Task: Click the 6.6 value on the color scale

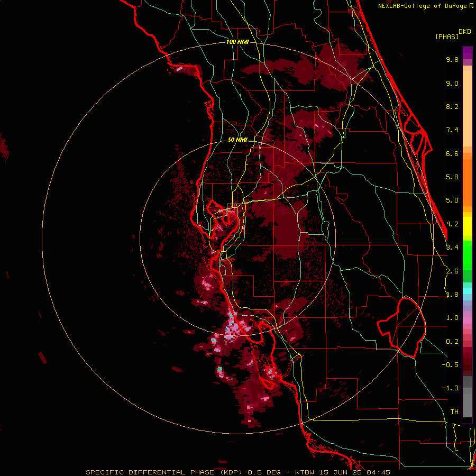Action: (452, 153)
